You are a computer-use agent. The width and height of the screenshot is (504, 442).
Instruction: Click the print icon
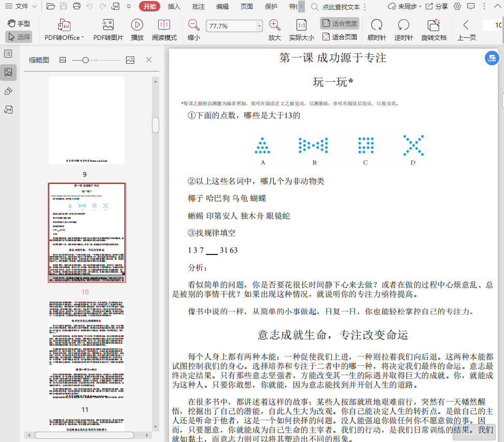[77, 6]
